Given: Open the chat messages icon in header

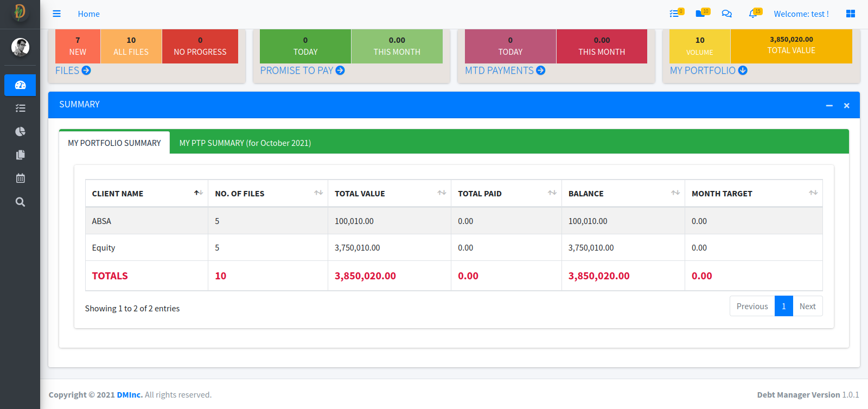Looking at the screenshot, I should [x=726, y=14].
